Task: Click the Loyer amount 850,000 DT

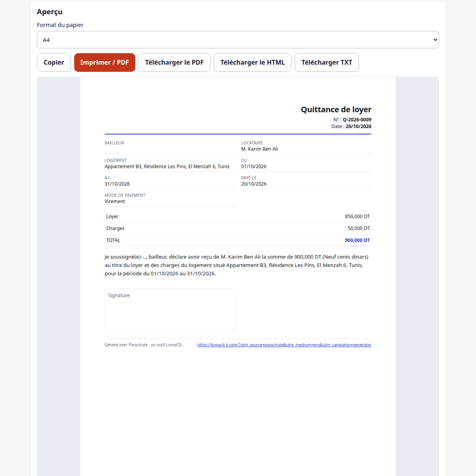Action: [x=357, y=217]
